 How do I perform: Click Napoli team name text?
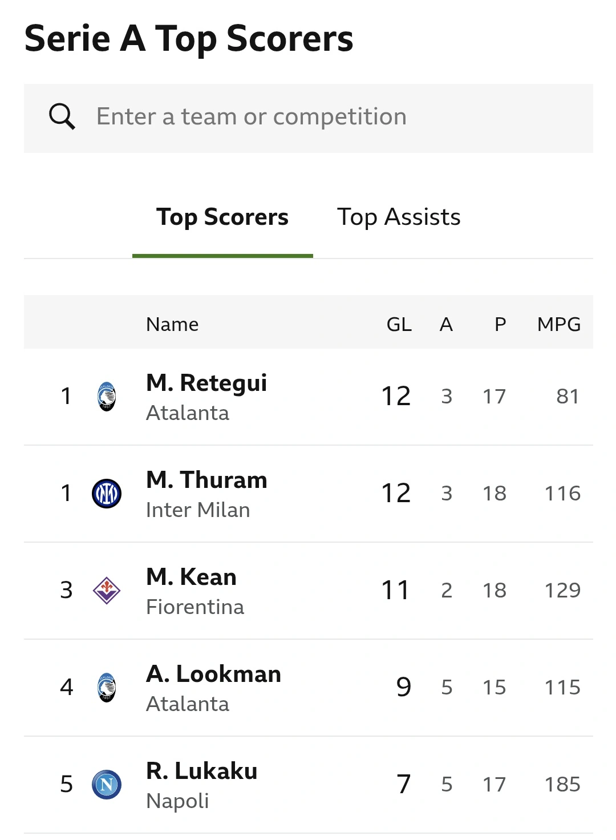pyautogui.click(x=177, y=801)
